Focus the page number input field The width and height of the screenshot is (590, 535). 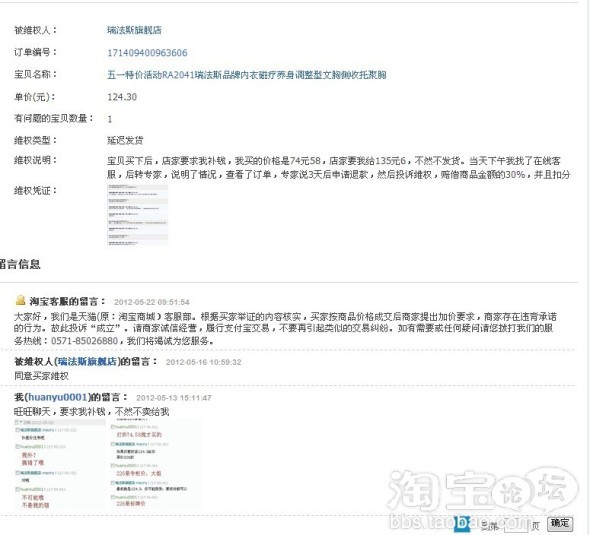(x=516, y=524)
